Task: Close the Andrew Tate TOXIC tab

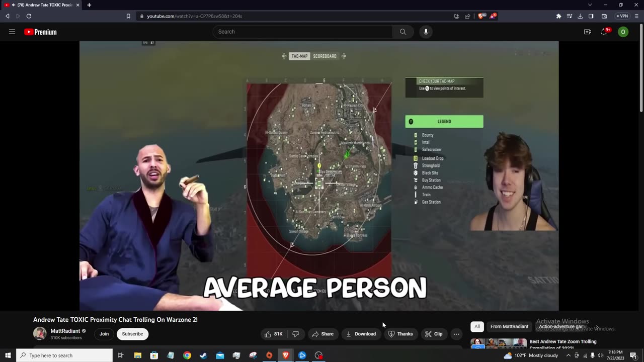Action: (77, 5)
